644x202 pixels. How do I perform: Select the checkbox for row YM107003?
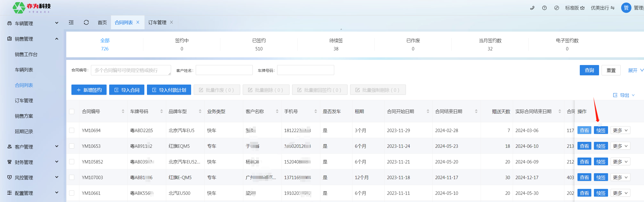click(72, 178)
